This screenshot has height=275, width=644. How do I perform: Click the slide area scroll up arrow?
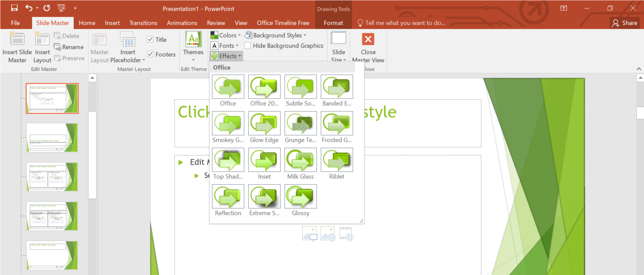(640, 78)
